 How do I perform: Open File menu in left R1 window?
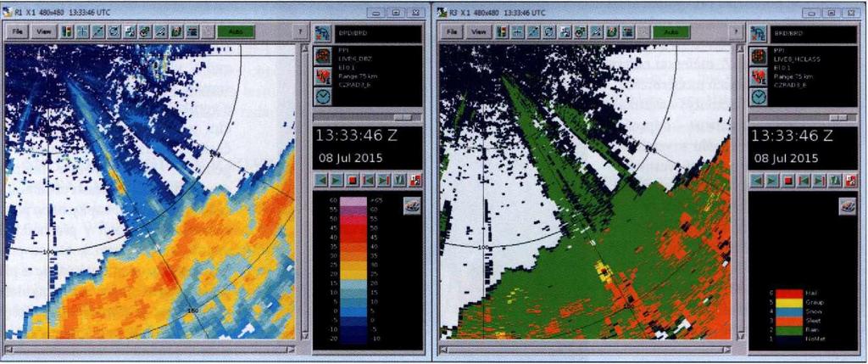click(17, 32)
